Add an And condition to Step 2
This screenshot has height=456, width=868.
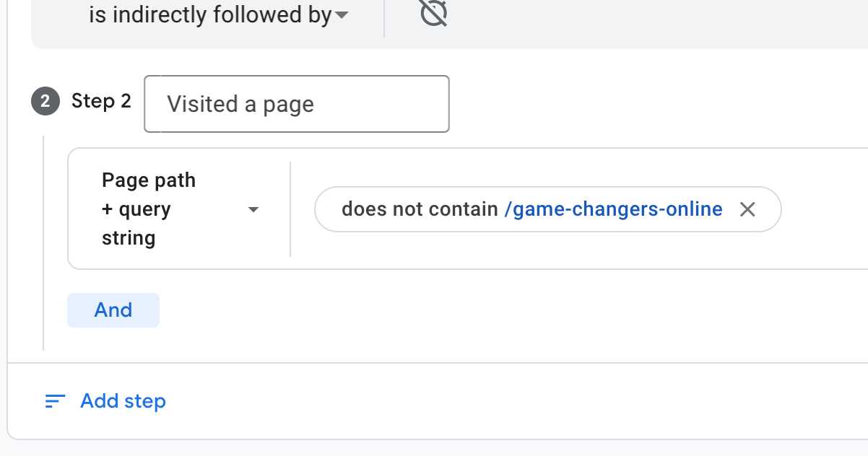pyautogui.click(x=113, y=310)
